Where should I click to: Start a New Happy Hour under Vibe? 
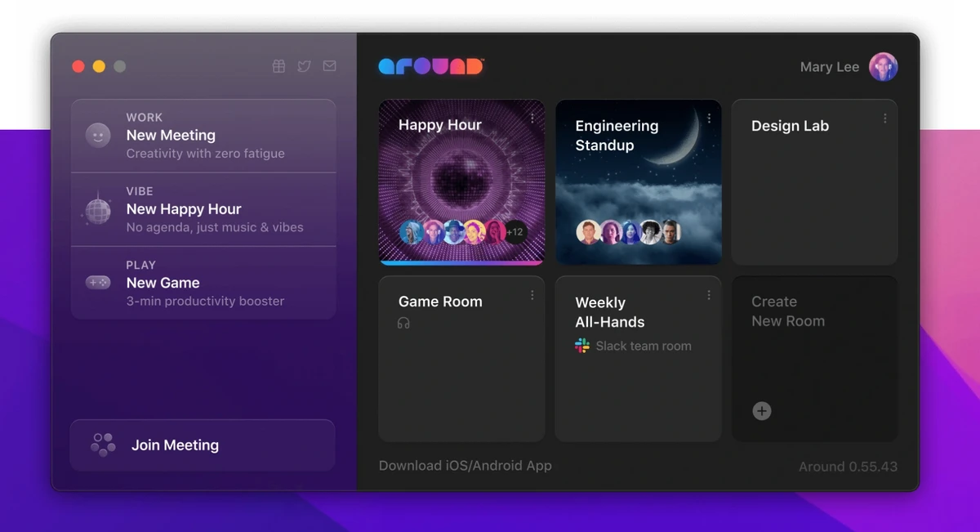203,209
